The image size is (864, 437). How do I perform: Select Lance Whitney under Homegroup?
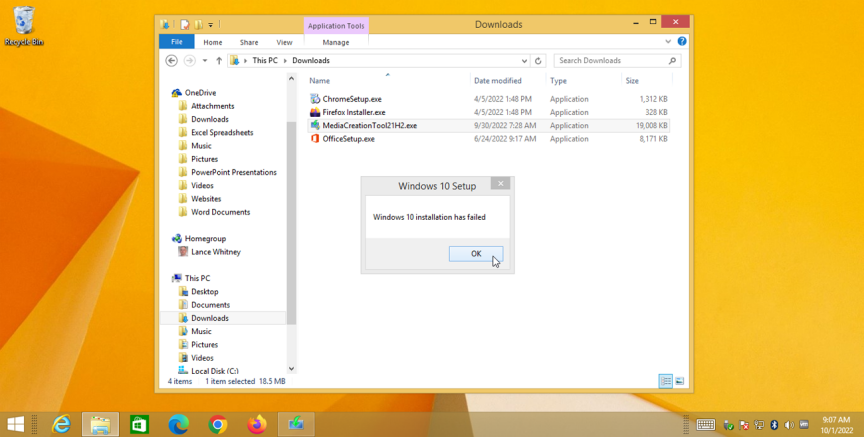pos(215,252)
